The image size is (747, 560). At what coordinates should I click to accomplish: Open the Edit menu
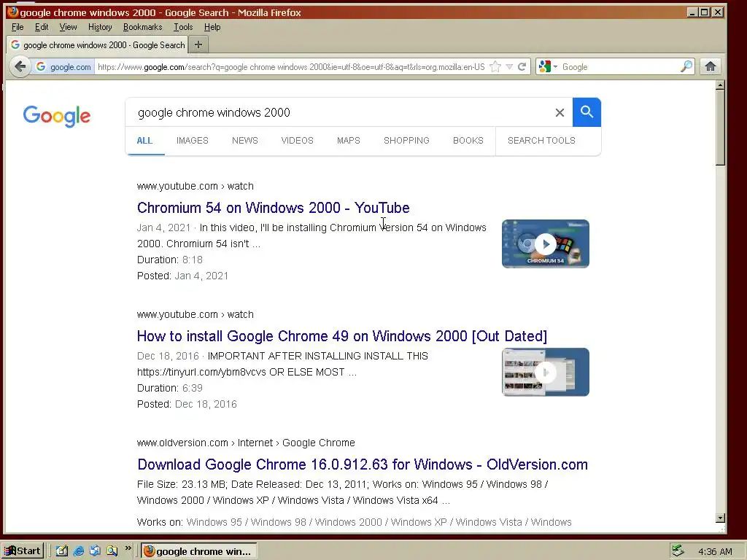(42, 27)
